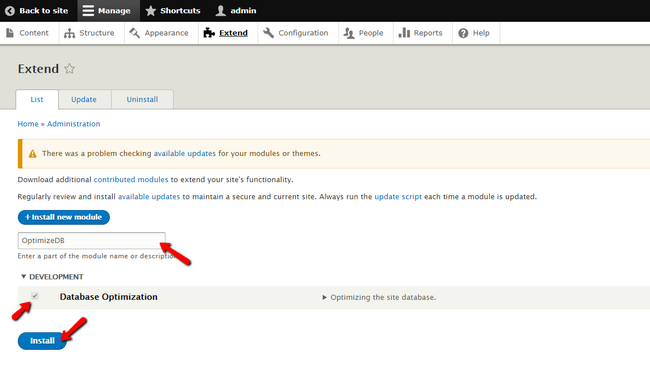The image size is (650, 366).
Task: Open the contributed modules link
Action: click(131, 179)
